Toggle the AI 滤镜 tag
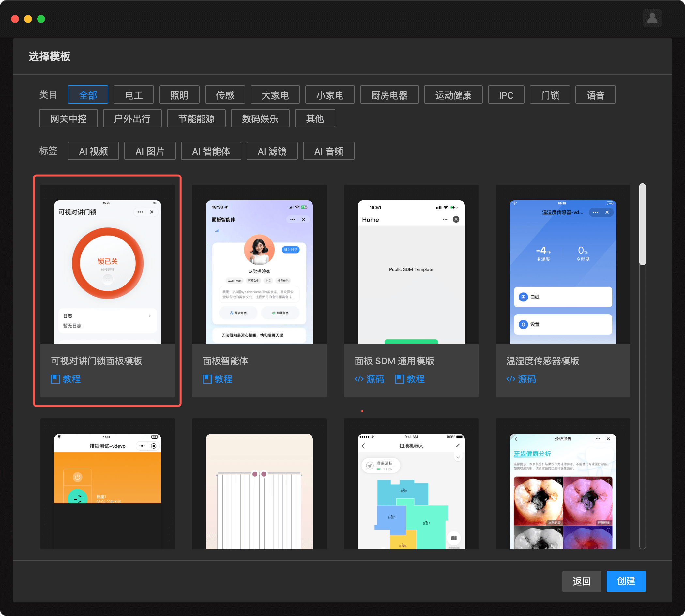Image resolution: width=685 pixels, height=616 pixels. 272,151
